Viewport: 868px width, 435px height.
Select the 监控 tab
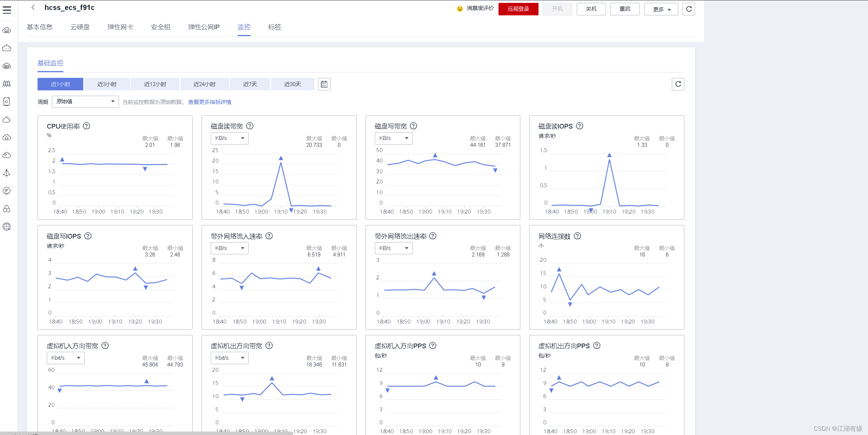tap(244, 27)
